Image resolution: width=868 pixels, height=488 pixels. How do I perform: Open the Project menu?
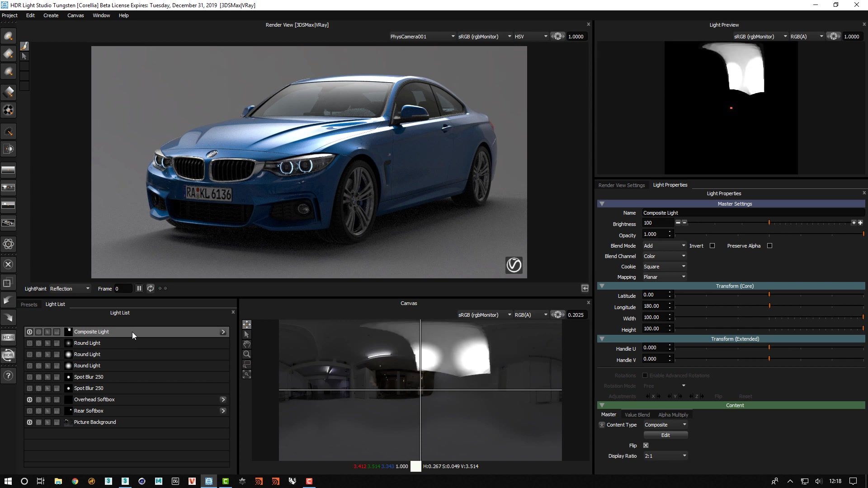pos(9,15)
